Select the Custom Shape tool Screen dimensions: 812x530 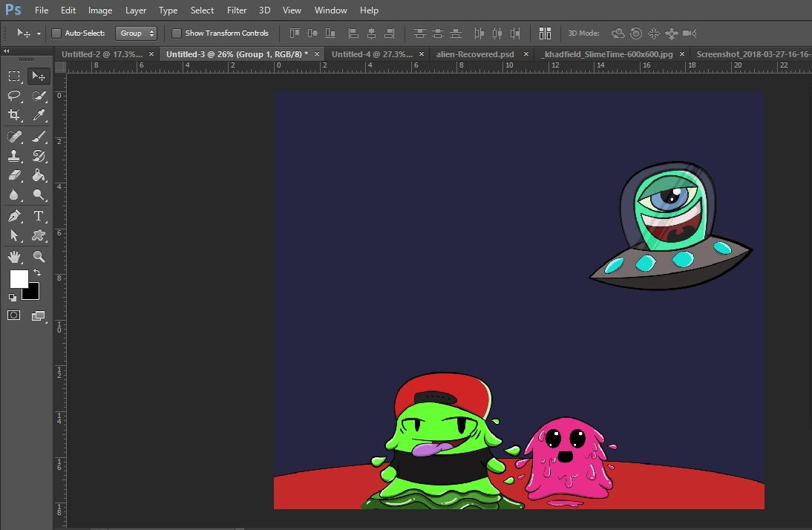pyautogui.click(x=39, y=235)
